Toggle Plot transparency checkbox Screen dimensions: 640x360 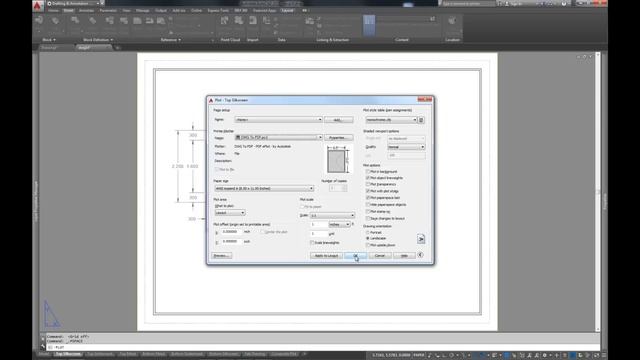click(x=368, y=184)
